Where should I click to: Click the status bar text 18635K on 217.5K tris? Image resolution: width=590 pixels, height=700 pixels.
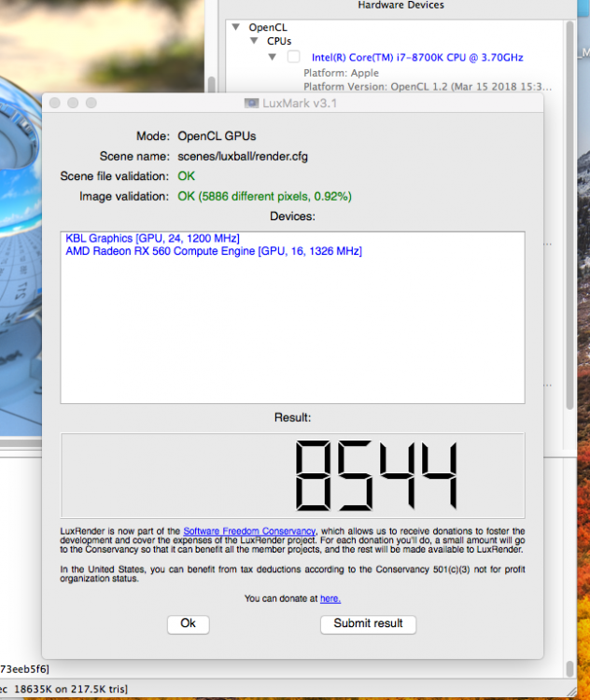(x=71, y=689)
